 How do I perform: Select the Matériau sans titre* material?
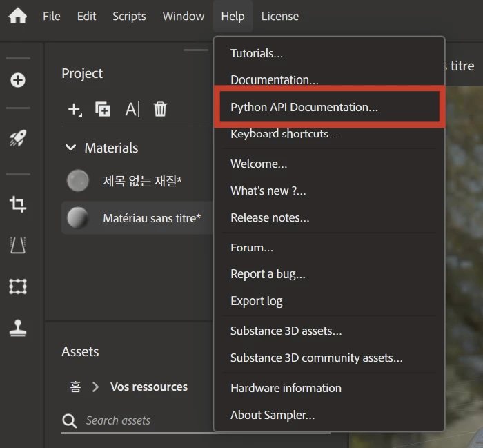pyautogui.click(x=137, y=218)
